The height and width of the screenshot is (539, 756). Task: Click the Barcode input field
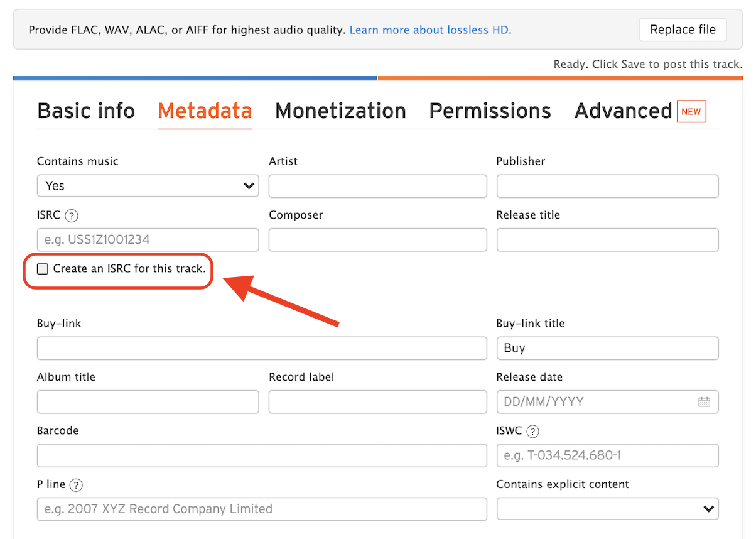coord(262,455)
